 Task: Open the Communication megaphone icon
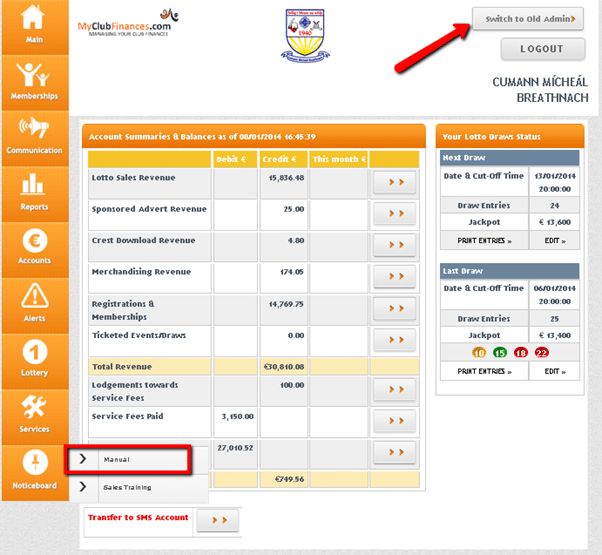tap(34, 137)
